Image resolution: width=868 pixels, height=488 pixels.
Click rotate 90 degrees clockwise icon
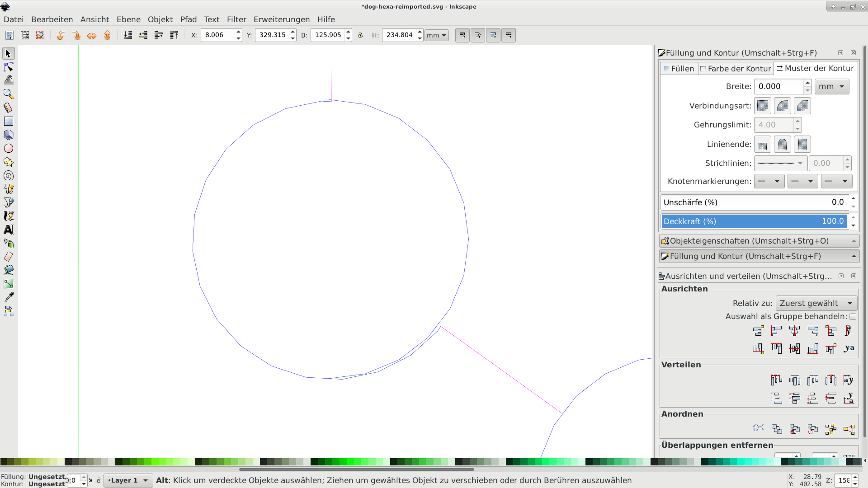76,35
